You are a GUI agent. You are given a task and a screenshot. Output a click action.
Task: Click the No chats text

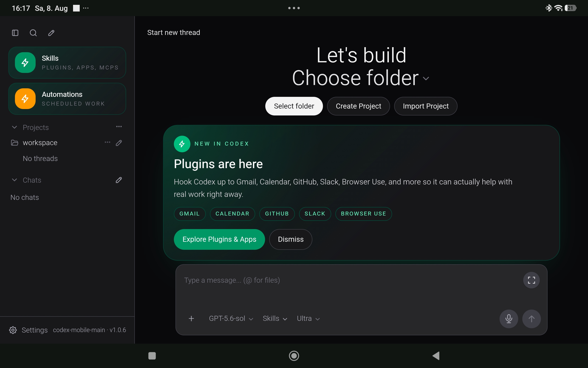pos(25,197)
